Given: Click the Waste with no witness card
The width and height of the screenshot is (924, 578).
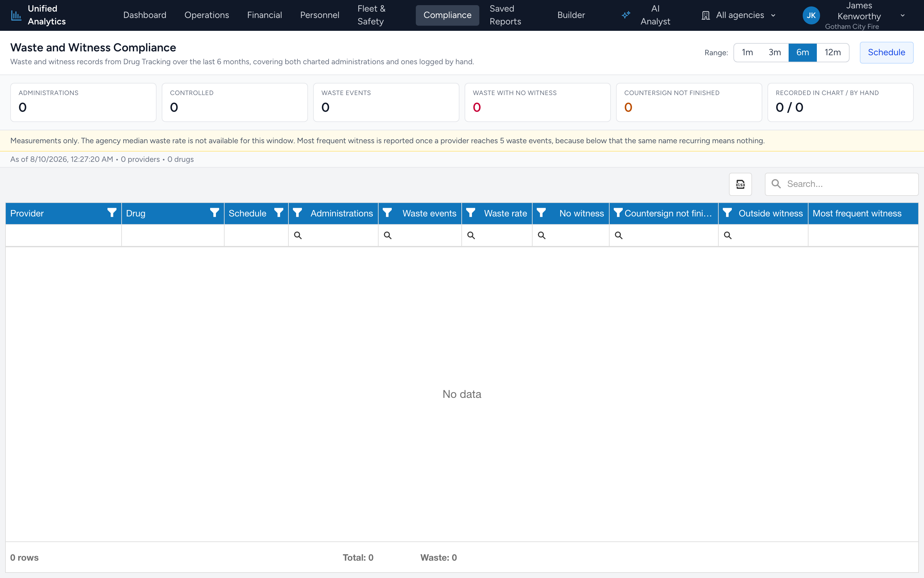Looking at the screenshot, I should (537, 102).
